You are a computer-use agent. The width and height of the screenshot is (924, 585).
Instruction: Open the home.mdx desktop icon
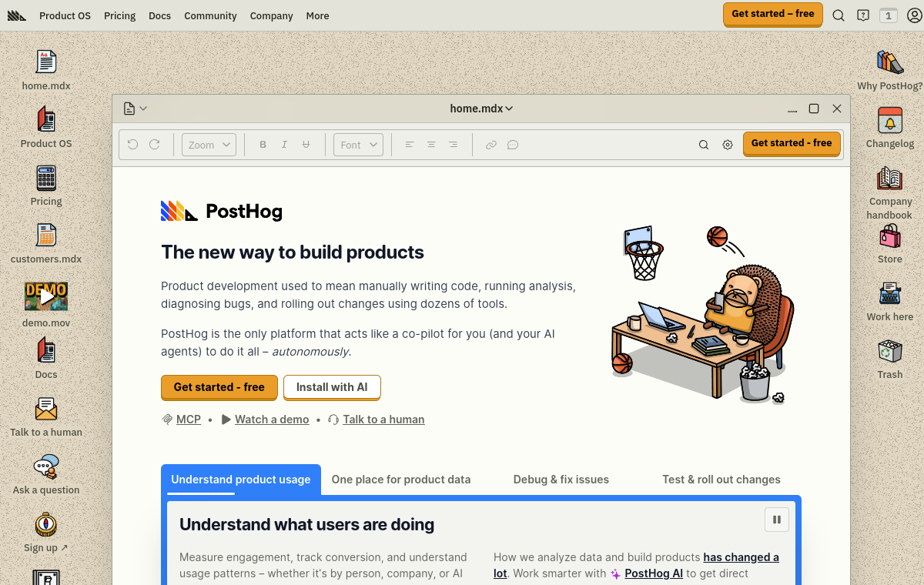click(46, 62)
